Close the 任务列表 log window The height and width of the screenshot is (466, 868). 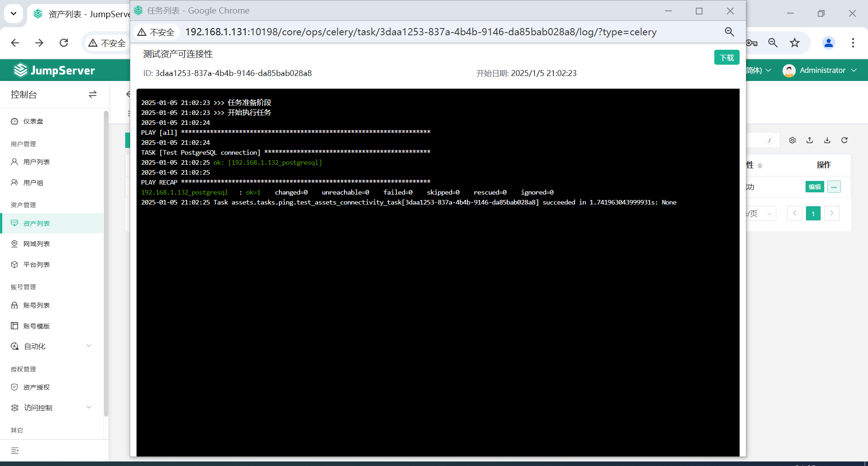click(x=730, y=11)
